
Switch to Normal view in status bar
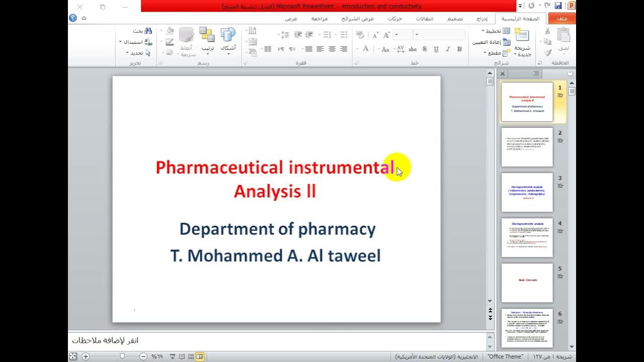tap(200, 356)
